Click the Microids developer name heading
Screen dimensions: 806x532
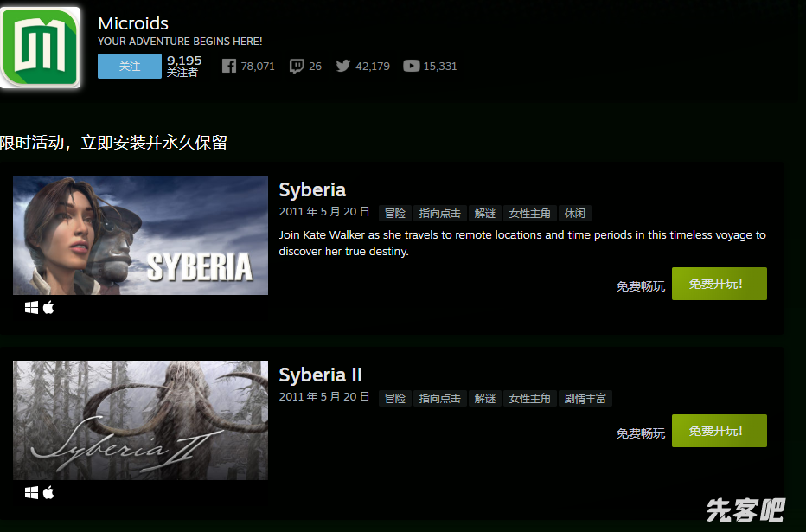pos(133,23)
